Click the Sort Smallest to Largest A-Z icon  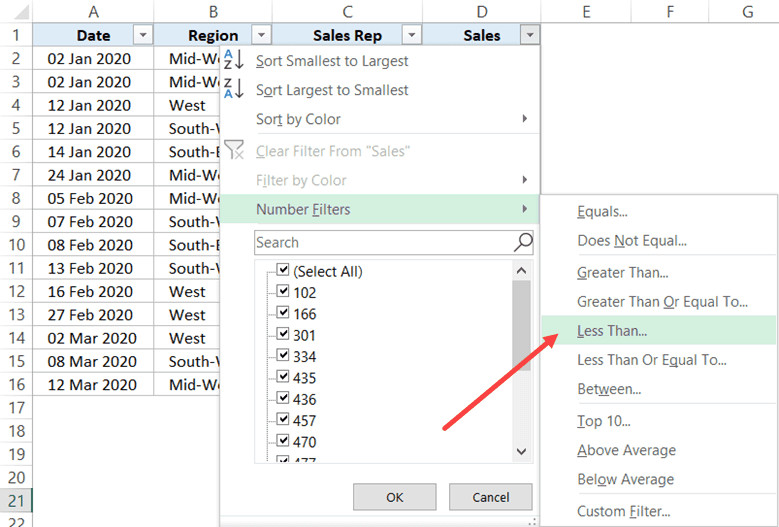point(233,59)
